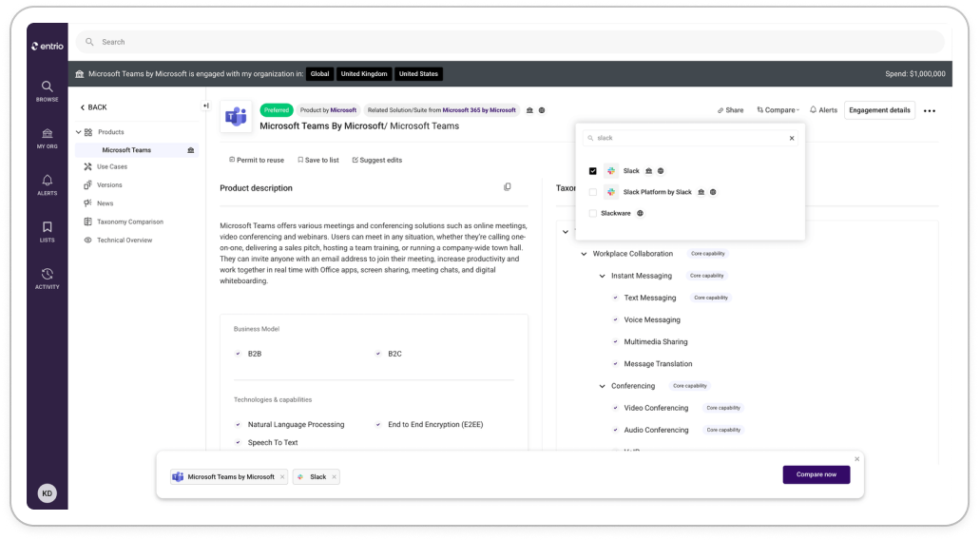
Task: Collapse the left navigation panel
Action: [205, 106]
